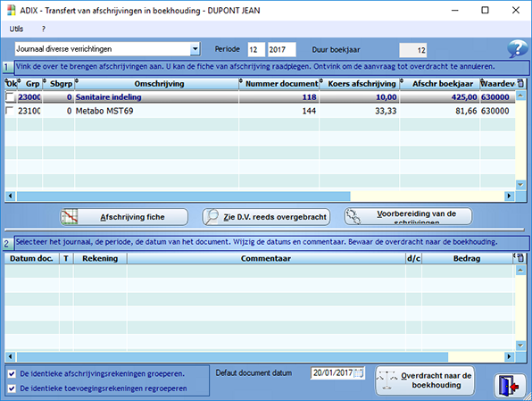This screenshot has height=401, width=532.
Task: Minimize the ADIX window
Action: (455, 10)
